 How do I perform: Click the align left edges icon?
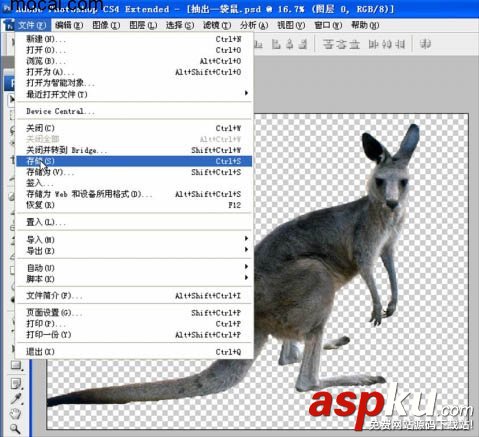point(277,44)
